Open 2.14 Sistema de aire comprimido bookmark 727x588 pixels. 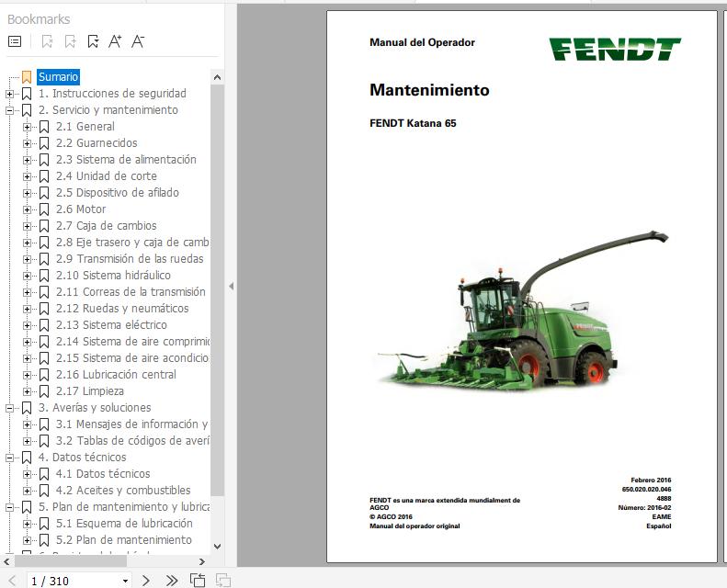coord(132,342)
